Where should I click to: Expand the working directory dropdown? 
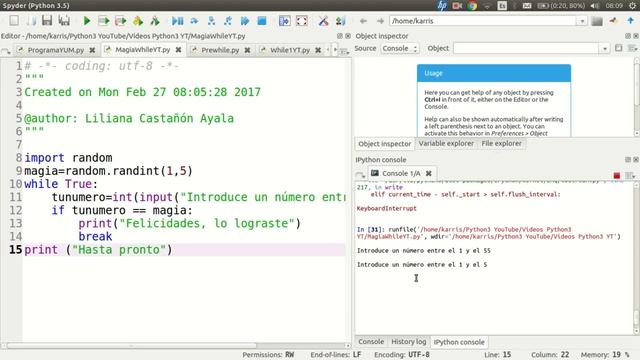[x=582, y=21]
